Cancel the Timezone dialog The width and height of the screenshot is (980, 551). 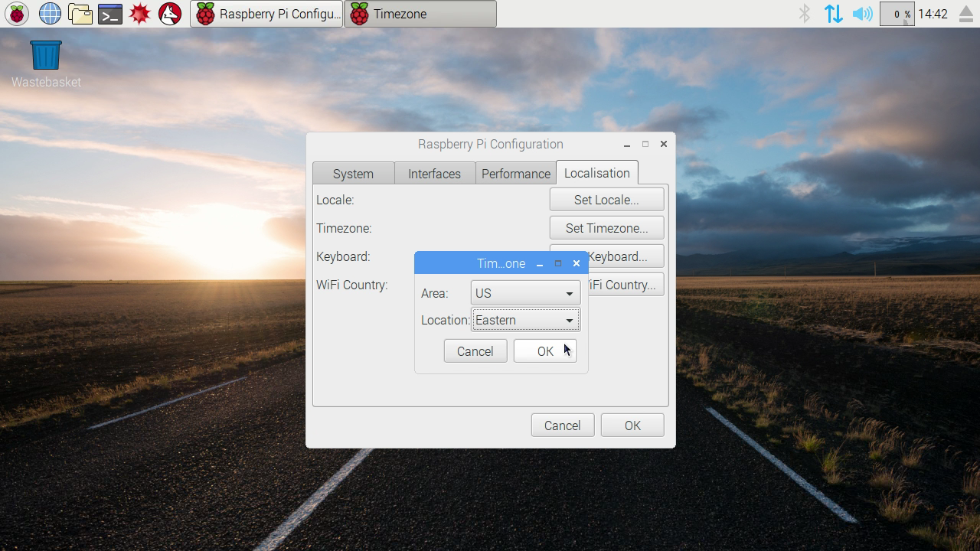475,351
